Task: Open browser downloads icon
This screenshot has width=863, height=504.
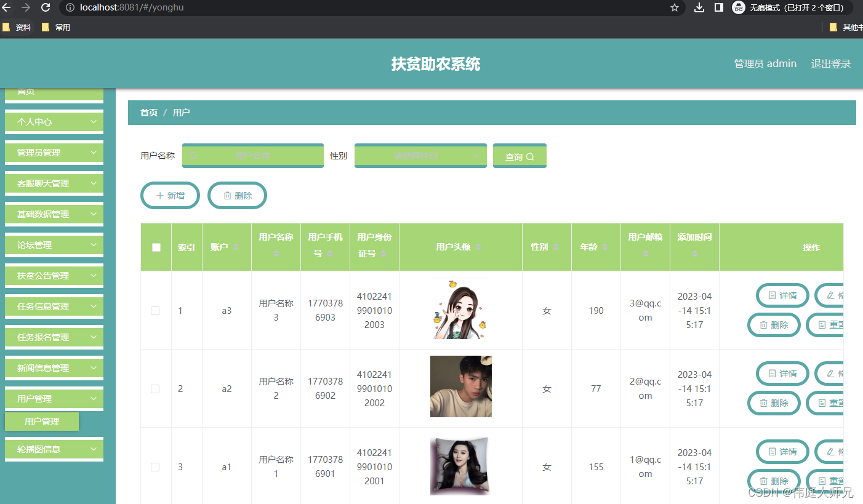Action: [x=699, y=7]
